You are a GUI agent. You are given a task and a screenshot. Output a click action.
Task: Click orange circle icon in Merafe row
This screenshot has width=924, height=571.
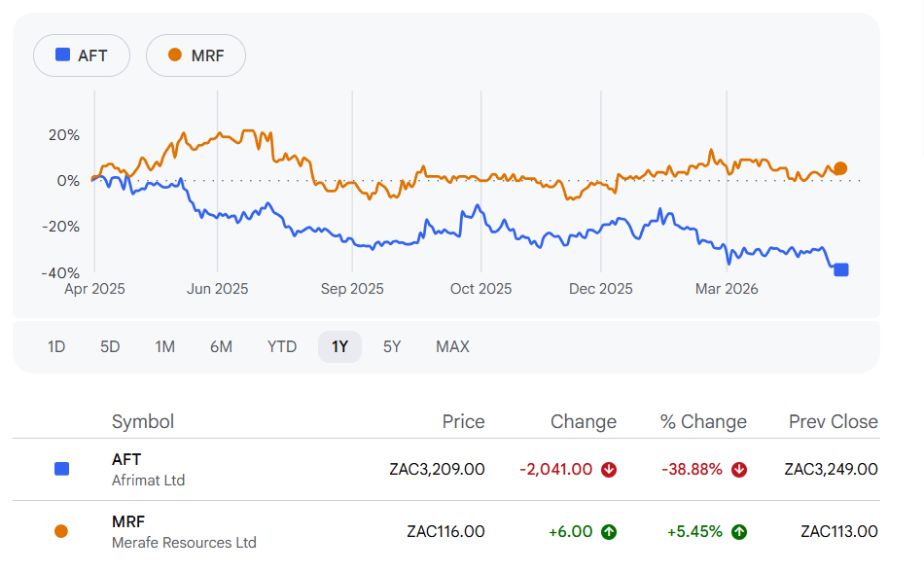tap(61, 531)
